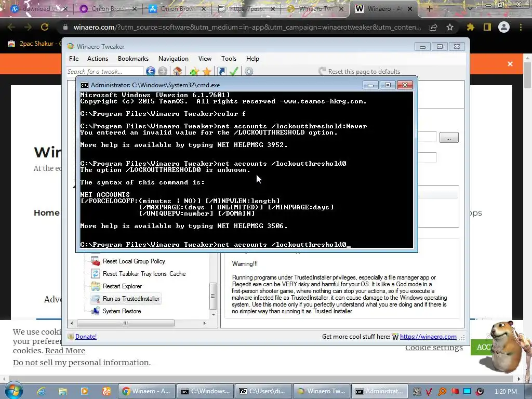Click the Back navigation arrow in Winaero Tweaker

click(150, 71)
